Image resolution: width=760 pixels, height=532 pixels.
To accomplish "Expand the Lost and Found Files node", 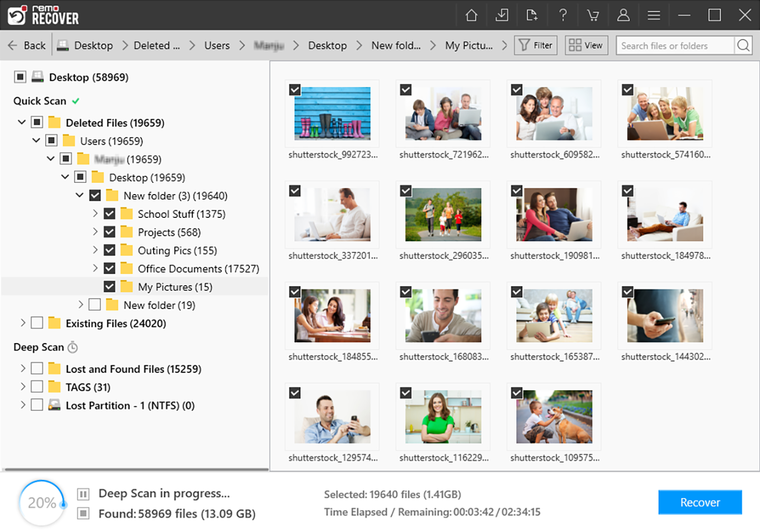I will (x=23, y=369).
